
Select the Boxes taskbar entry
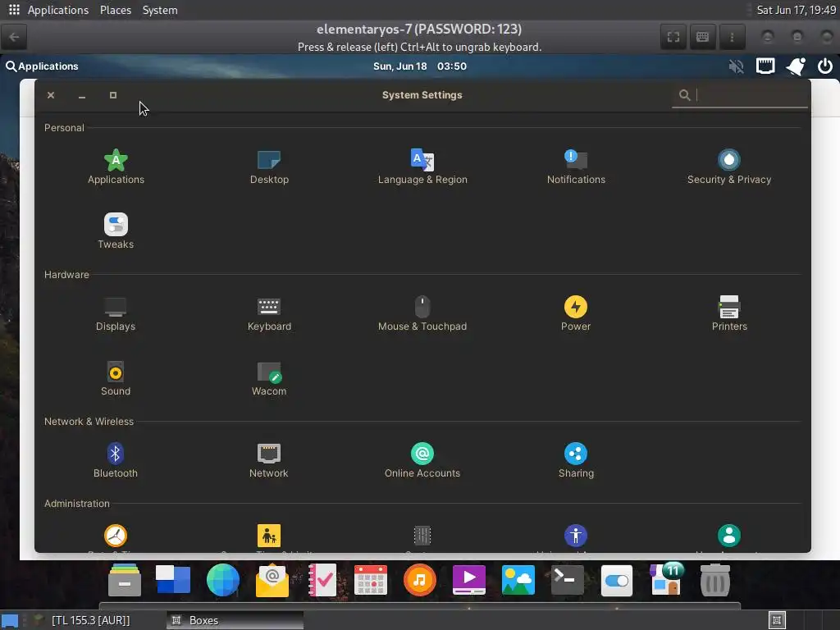click(x=235, y=620)
